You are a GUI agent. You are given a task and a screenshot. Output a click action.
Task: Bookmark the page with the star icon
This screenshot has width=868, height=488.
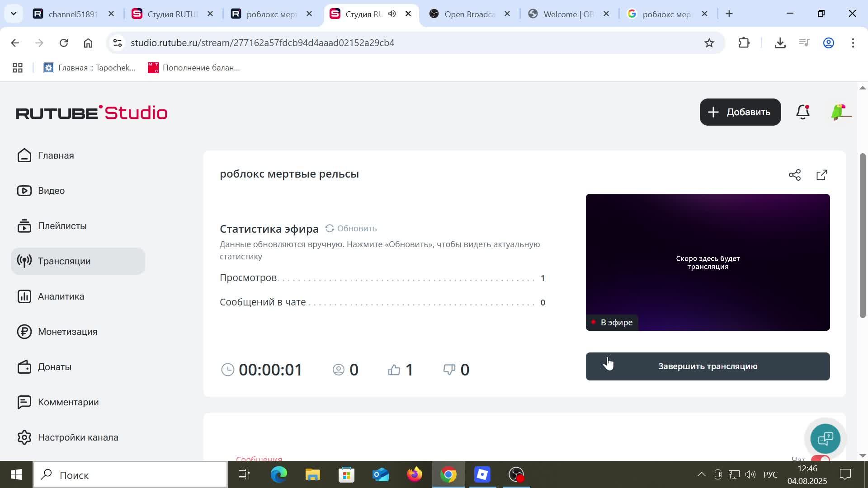click(709, 42)
